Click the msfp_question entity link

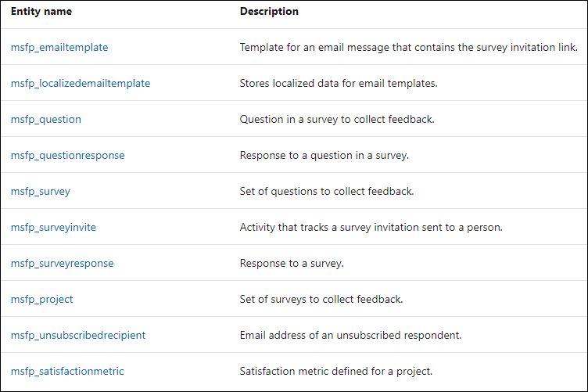(x=46, y=119)
